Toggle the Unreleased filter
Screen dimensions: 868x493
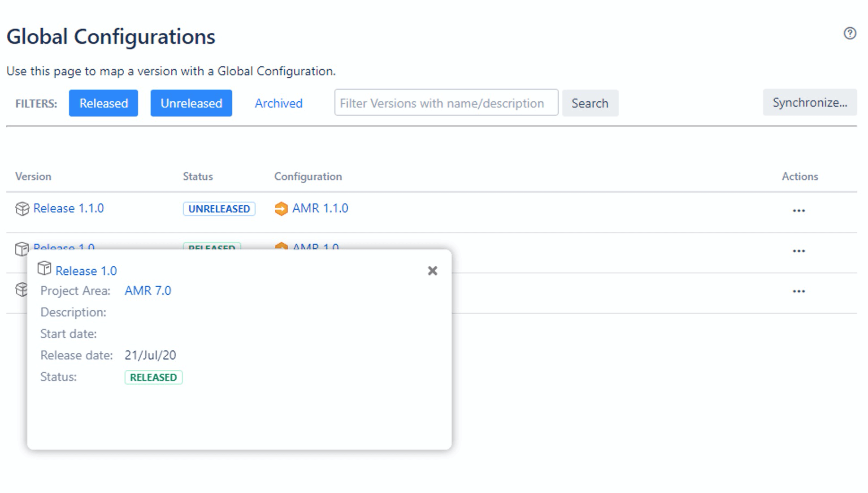point(191,103)
